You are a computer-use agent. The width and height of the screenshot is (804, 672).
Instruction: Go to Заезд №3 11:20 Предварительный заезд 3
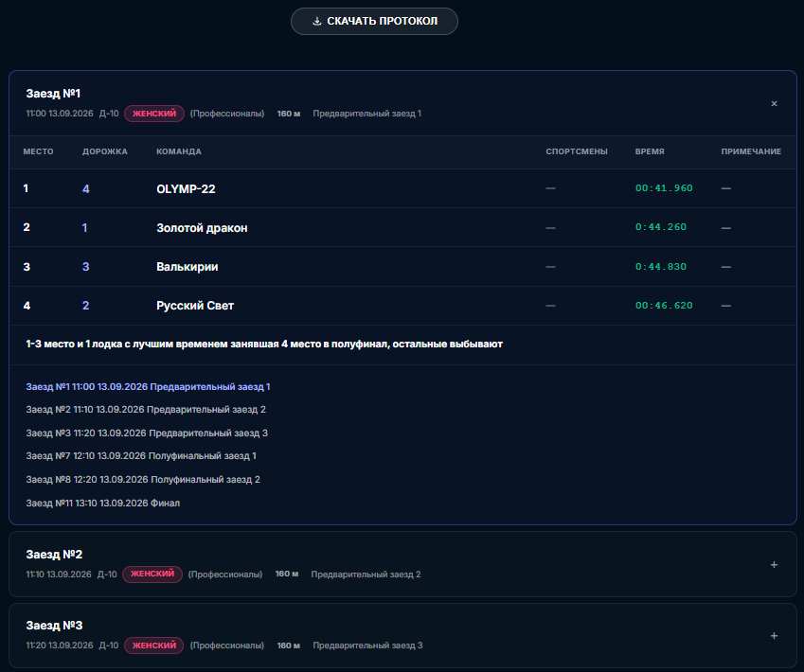tap(147, 433)
